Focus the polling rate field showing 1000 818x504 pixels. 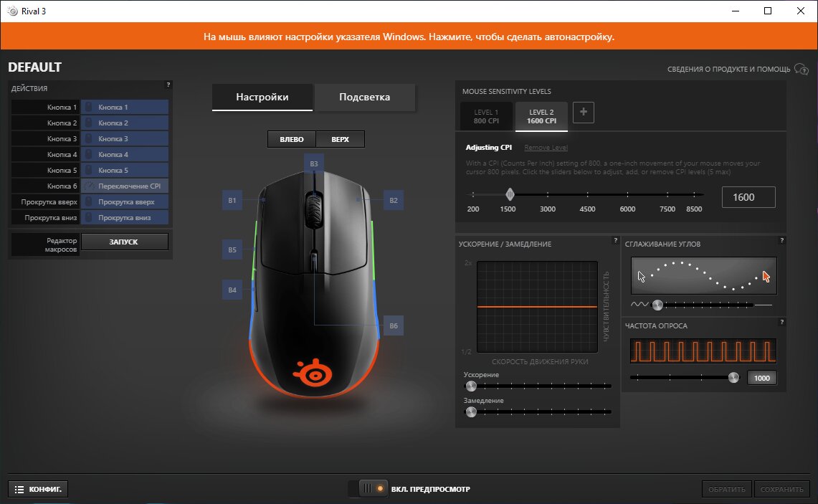tap(761, 378)
